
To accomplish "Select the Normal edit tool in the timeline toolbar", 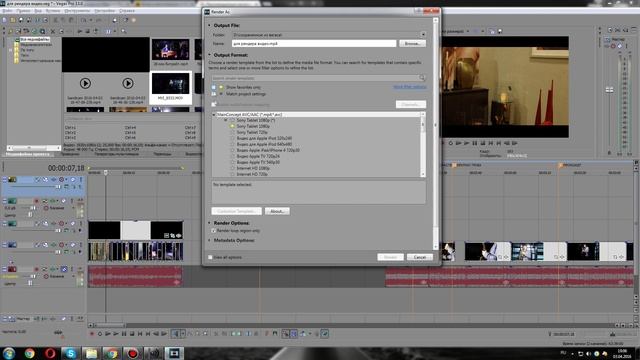I will (176, 334).
